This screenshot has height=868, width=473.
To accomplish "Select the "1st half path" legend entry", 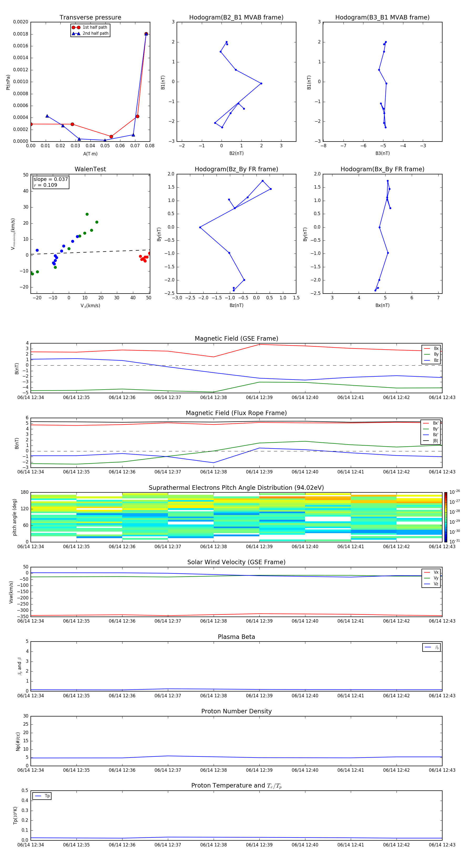I will [90, 27].
